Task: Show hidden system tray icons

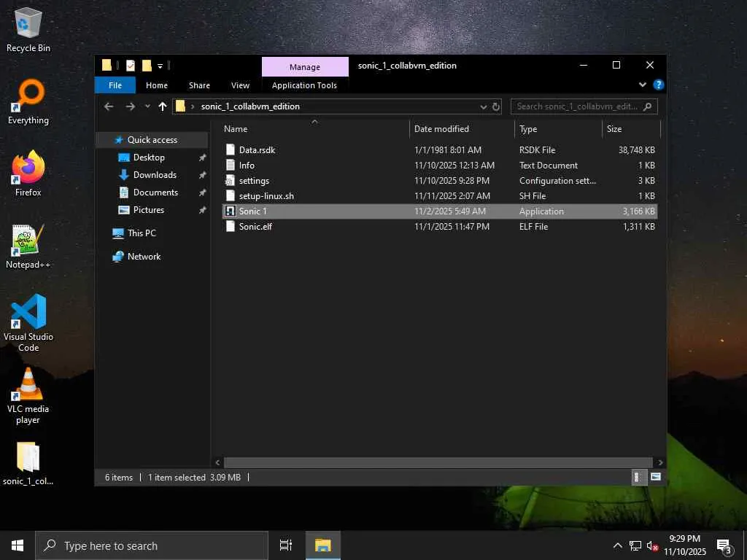Action: coord(617,545)
